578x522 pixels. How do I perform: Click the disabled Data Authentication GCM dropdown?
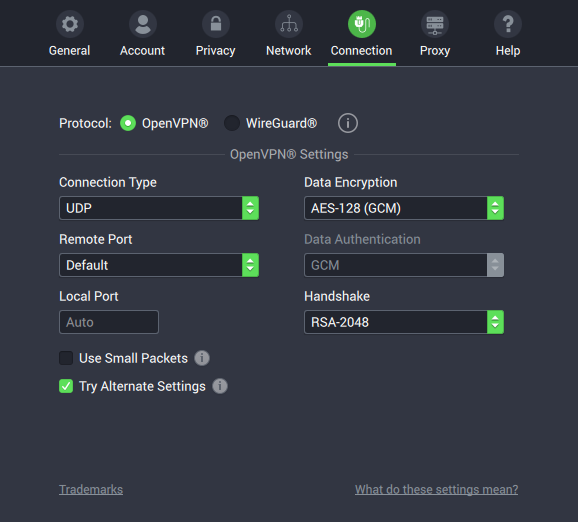click(404, 265)
